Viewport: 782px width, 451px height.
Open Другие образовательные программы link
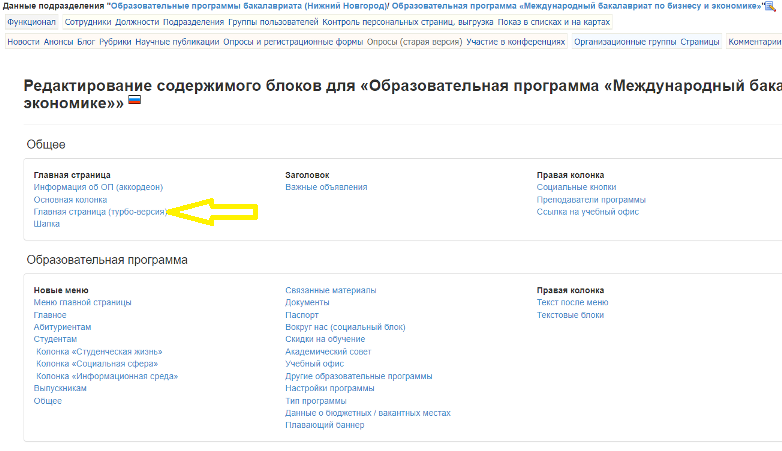pos(359,377)
